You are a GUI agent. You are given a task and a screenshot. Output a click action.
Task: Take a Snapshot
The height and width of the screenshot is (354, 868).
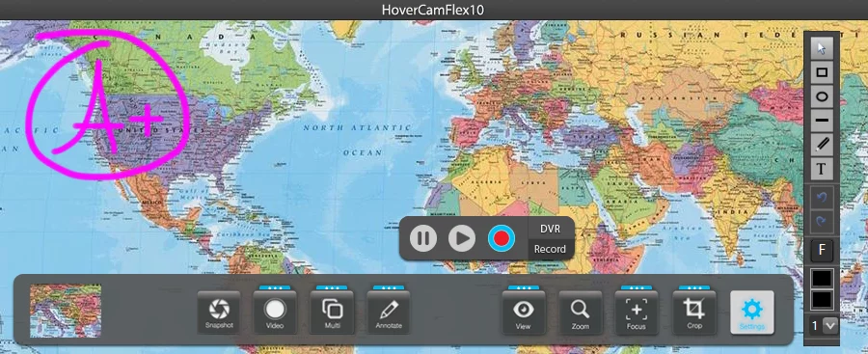pos(219,313)
